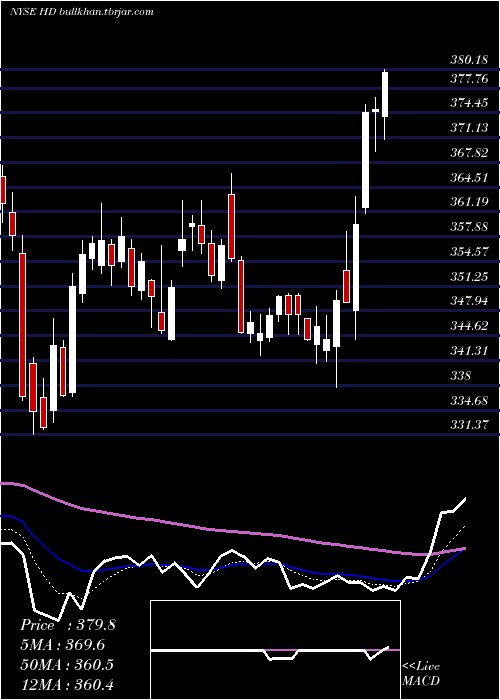
Task: Select the 361.19 price level label
Action: pyautogui.click(x=469, y=202)
